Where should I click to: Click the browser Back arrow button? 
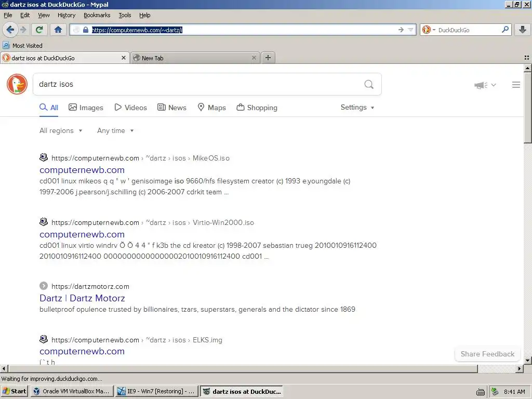coord(10,30)
